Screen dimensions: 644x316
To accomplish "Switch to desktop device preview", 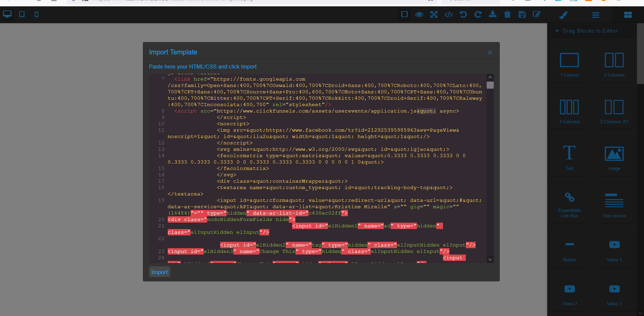I will click(x=7, y=14).
